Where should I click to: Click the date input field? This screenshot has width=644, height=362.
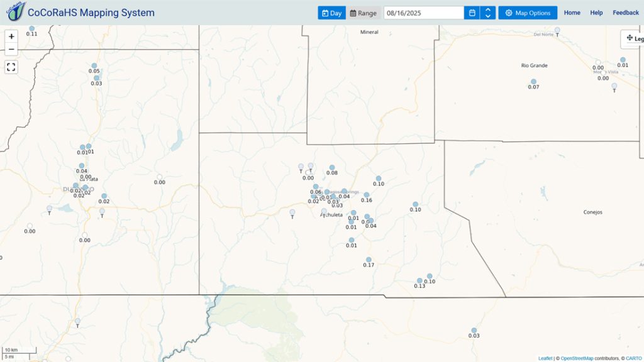point(424,13)
